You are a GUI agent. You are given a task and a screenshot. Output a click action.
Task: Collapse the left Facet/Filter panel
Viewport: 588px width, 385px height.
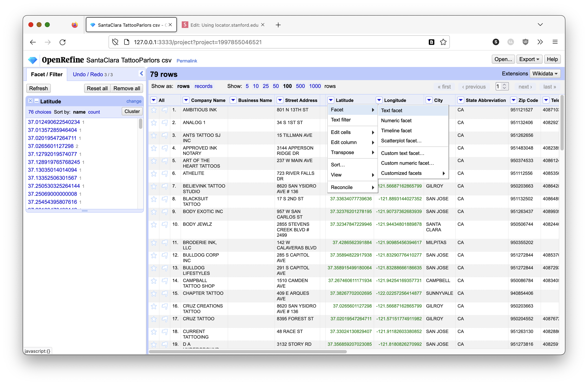pos(141,73)
